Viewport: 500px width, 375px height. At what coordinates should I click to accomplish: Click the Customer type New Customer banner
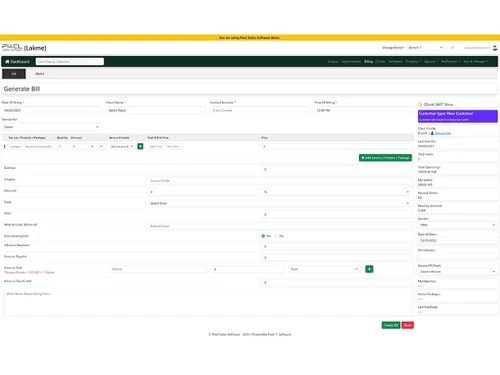[458, 116]
